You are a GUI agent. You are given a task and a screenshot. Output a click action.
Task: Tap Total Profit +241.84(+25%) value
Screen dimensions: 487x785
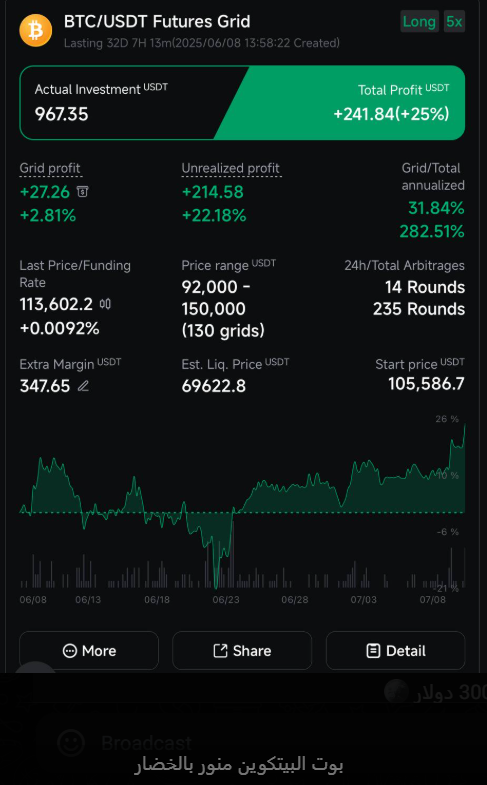391,114
